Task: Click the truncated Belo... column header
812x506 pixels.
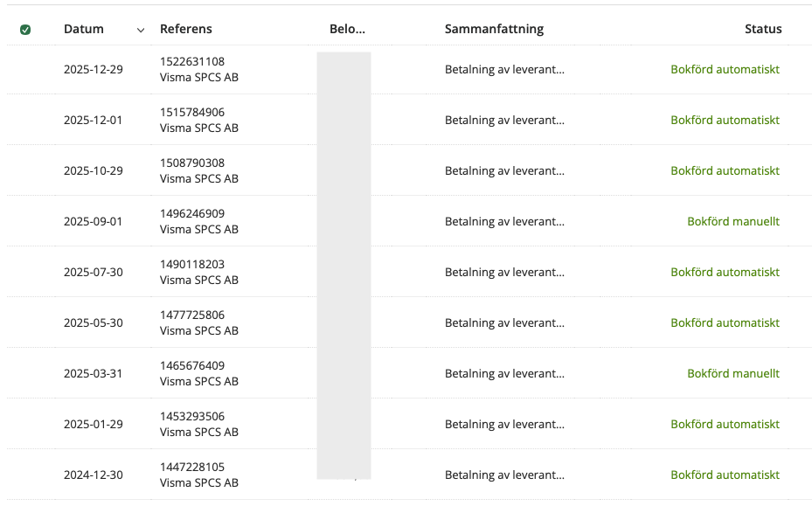Action: [347, 29]
